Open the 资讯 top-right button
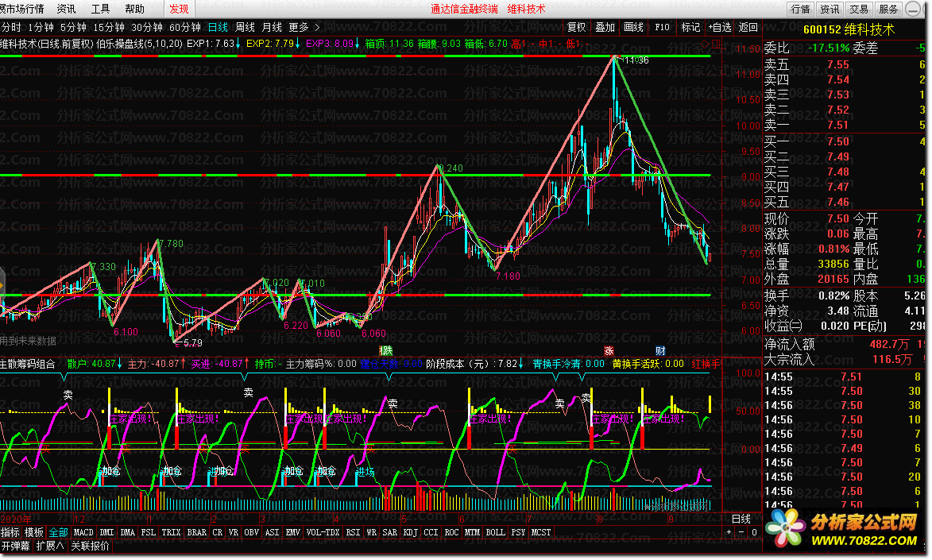This screenshot has width=932, height=560. click(x=830, y=9)
